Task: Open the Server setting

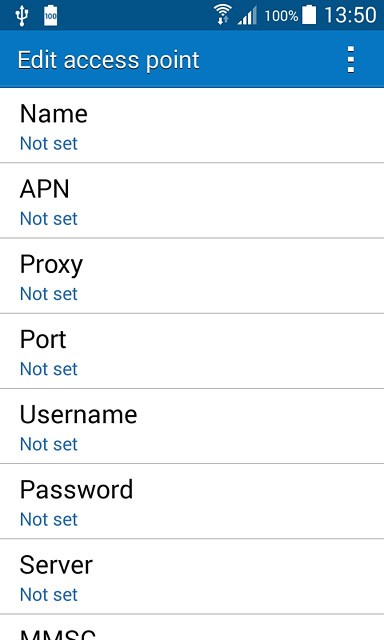Action: point(192,576)
